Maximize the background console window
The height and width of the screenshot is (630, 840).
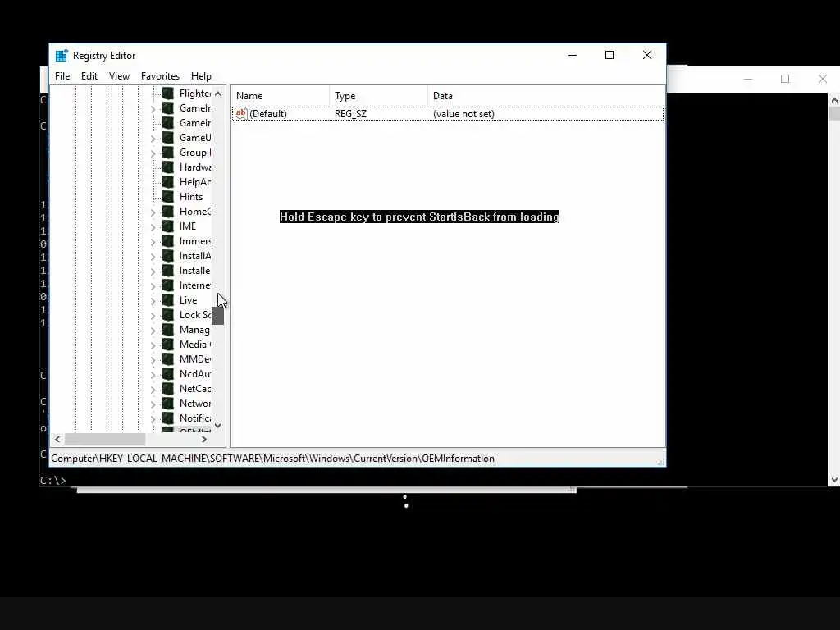click(x=785, y=80)
